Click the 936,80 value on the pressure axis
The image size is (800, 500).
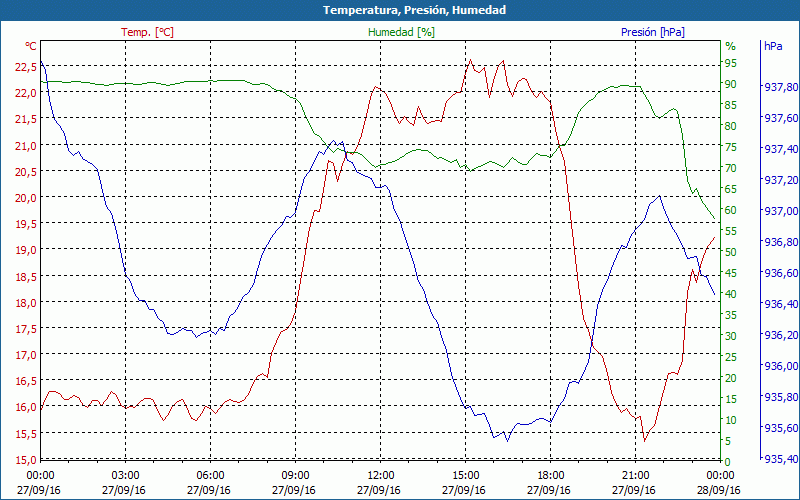[781, 242]
